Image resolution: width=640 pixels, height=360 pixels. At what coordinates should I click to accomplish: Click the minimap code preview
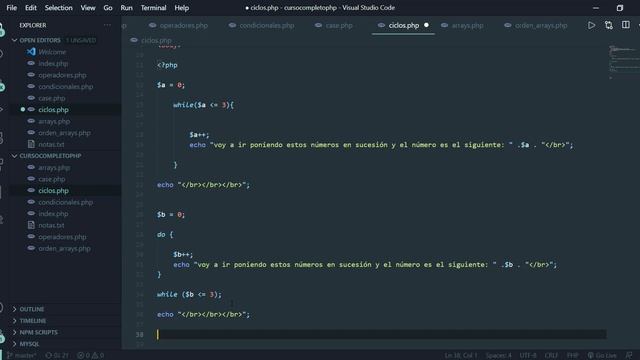pyautogui.click(x=623, y=61)
